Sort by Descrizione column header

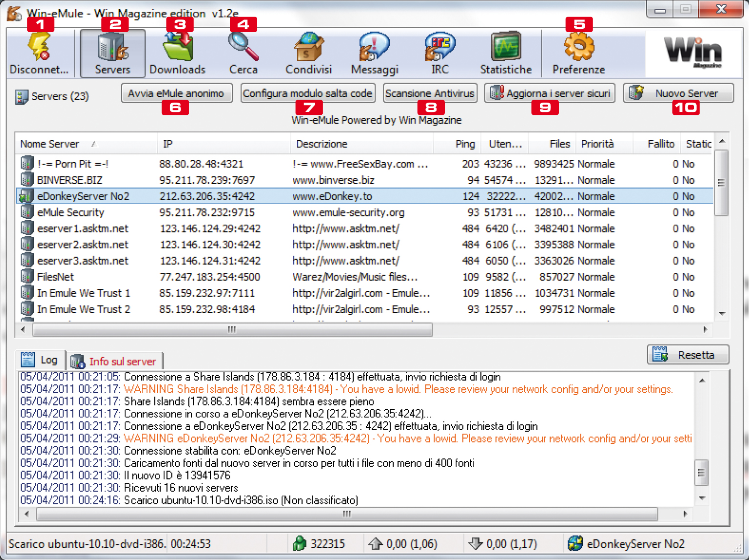click(x=362, y=144)
